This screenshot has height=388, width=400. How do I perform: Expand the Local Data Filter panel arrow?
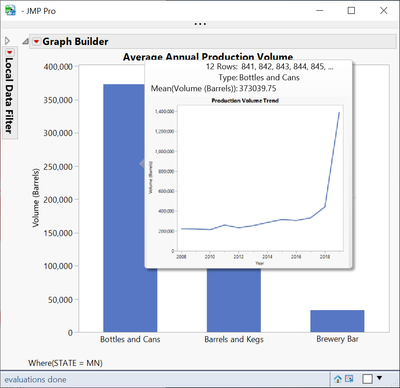(x=7, y=41)
